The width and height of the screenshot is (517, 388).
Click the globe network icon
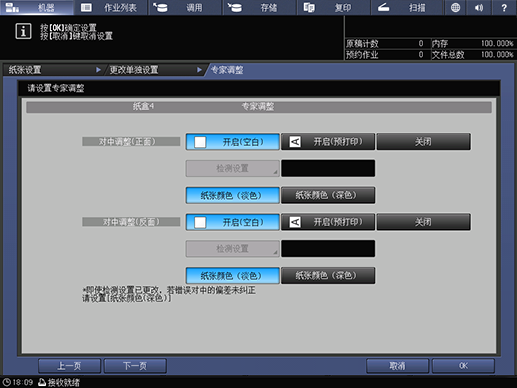455,7
